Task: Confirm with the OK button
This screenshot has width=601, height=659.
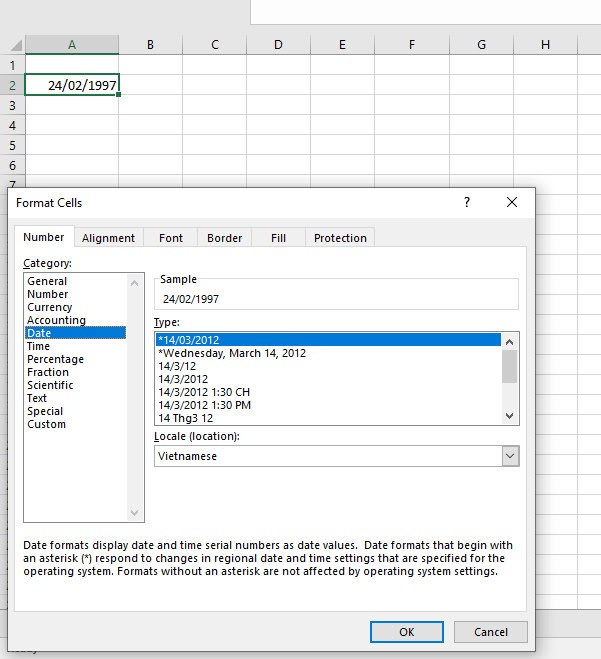Action: tap(406, 632)
